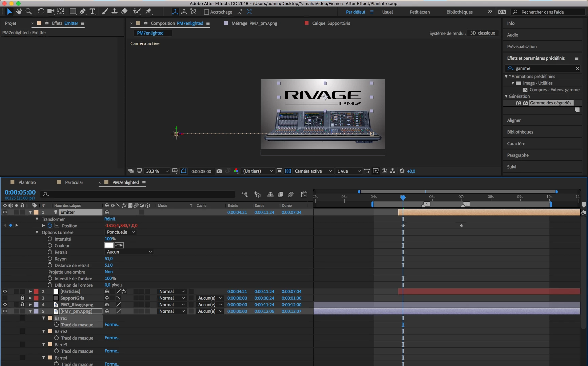
Task: Open the Particular timeline tab
Action: click(74, 182)
